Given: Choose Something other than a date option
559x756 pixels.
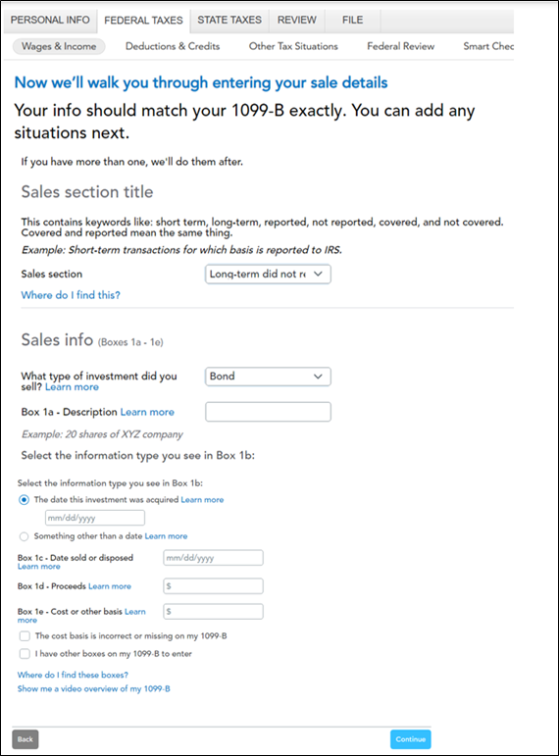Looking at the screenshot, I should tap(24, 536).
